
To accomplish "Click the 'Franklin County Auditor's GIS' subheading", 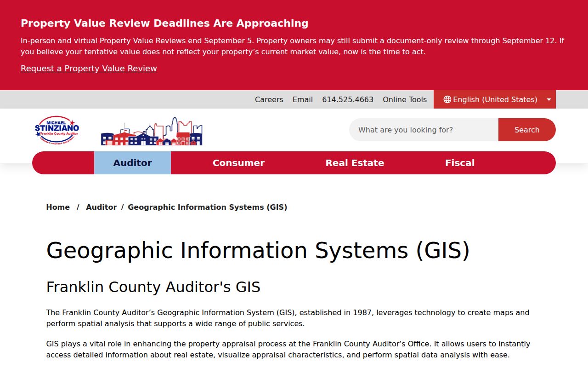I will 153,287.
